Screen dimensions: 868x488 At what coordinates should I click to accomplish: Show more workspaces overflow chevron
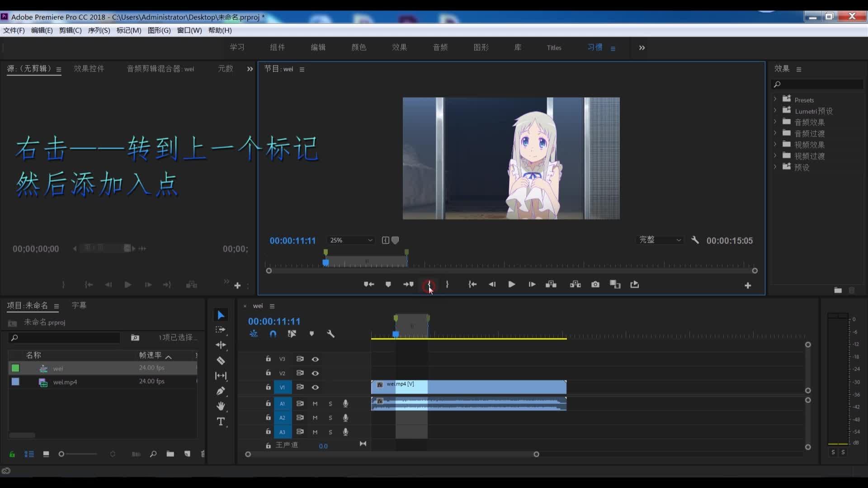point(642,48)
